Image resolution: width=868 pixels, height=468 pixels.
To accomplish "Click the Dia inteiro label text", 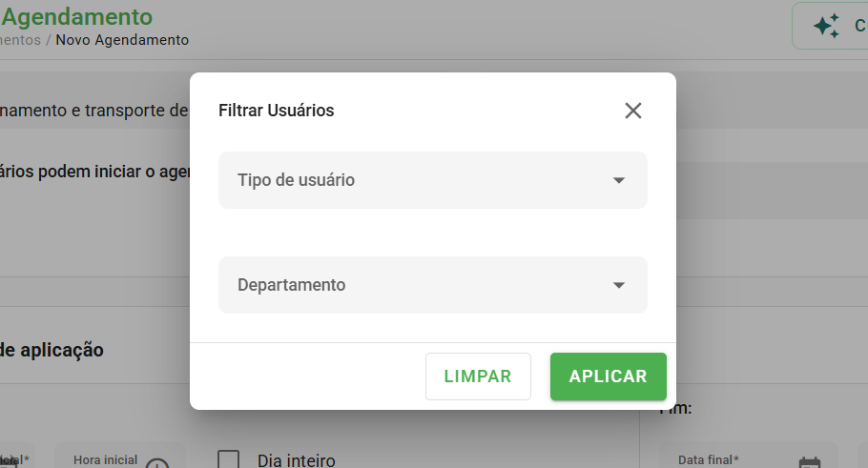I will coord(296,460).
